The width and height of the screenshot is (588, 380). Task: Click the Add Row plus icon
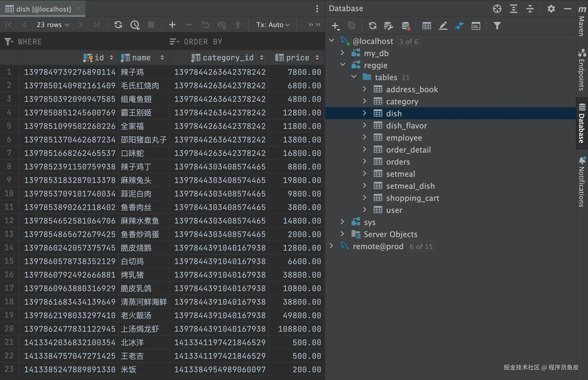(172, 25)
